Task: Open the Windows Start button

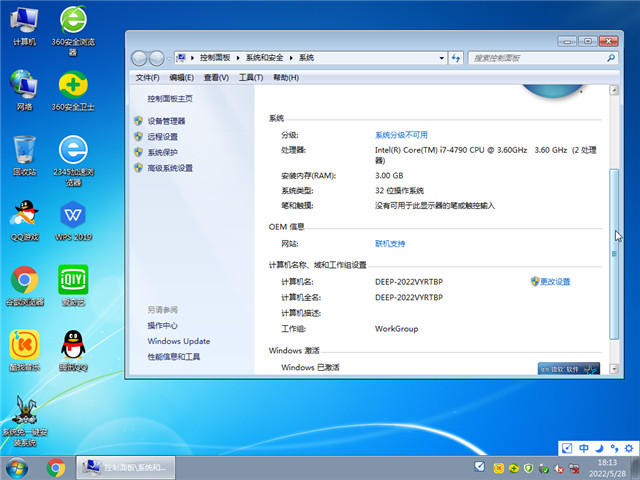Action: (17, 467)
